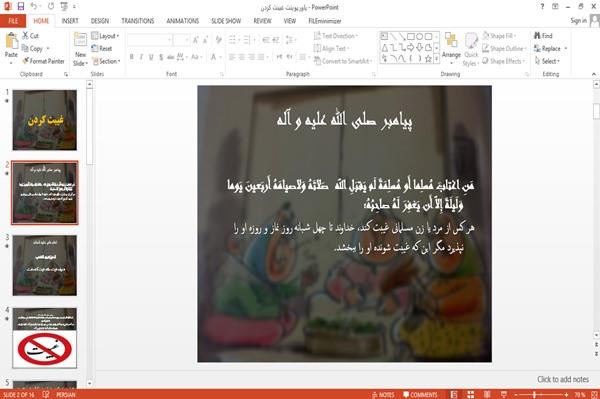600x399 pixels.
Task: Open the Shape Outline dropdown
Action: [x=504, y=49]
